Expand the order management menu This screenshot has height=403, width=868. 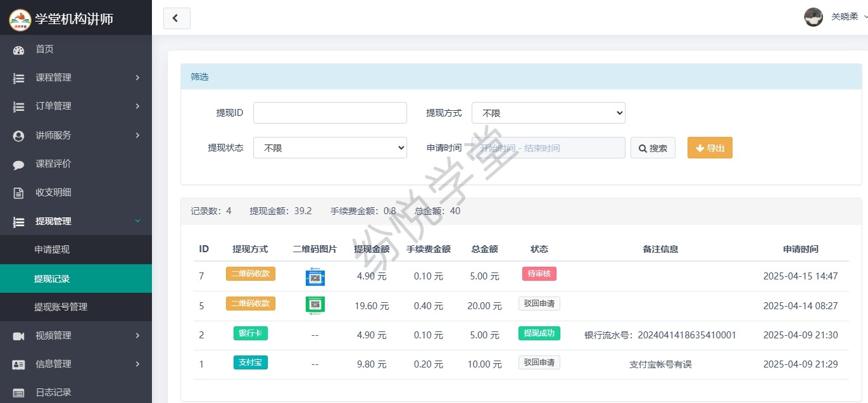[76, 106]
